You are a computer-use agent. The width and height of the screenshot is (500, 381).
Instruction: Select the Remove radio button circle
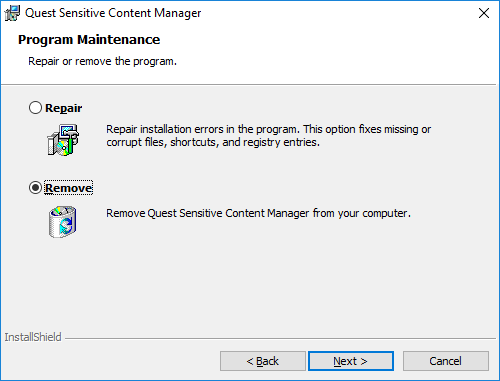point(35,188)
